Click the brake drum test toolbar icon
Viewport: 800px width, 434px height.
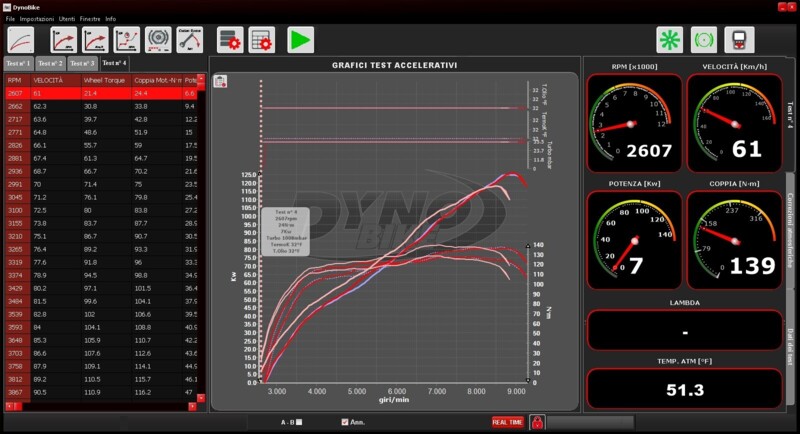[x=157, y=40]
